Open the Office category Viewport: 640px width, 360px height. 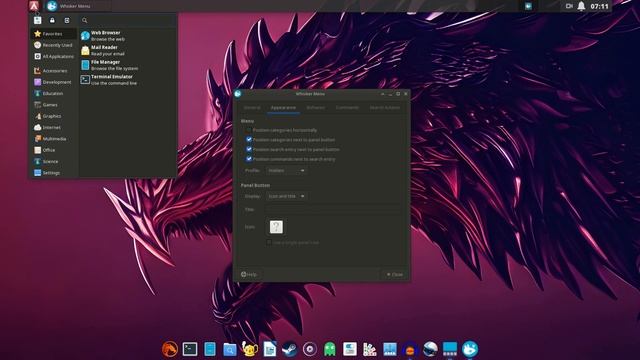point(53,150)
